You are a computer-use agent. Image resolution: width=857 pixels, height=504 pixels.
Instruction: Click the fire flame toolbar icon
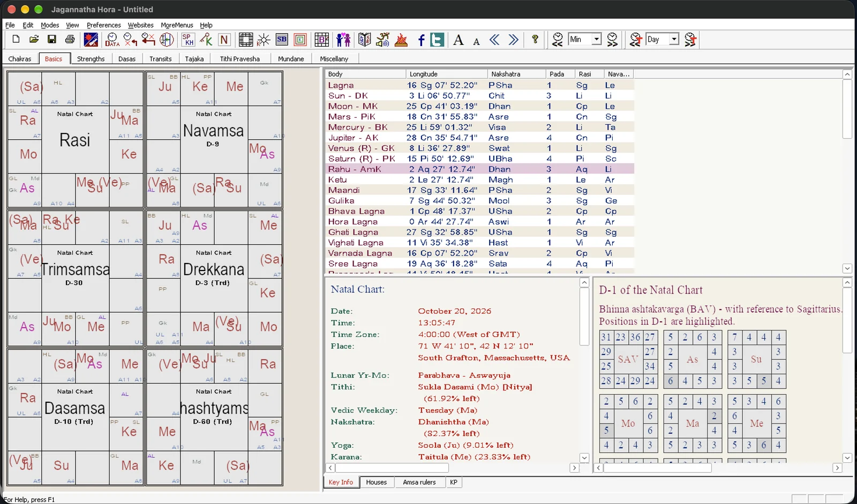[x=401, y=39]
